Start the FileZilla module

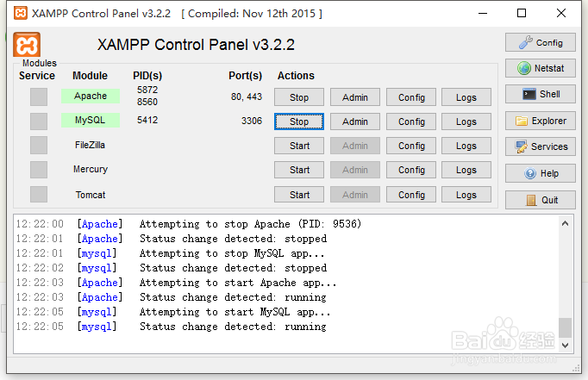click(299, 146)
